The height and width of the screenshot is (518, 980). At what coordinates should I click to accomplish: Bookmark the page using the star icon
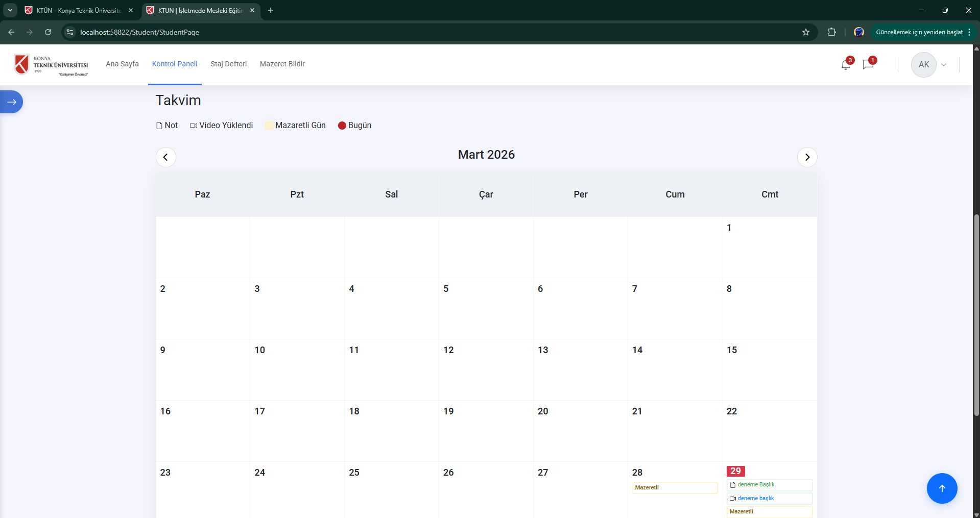click(x=806, y=32)
